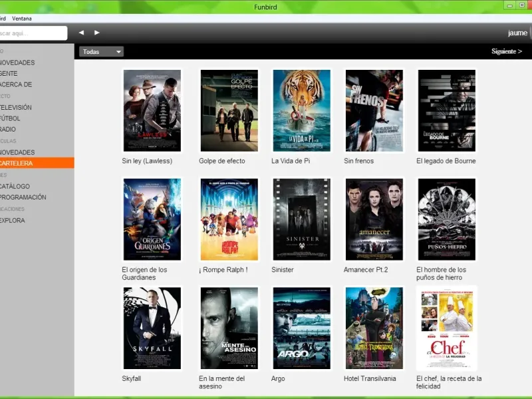
Task: Click 'En la mente del asesino' title
Action: click(x=222, y=382)
